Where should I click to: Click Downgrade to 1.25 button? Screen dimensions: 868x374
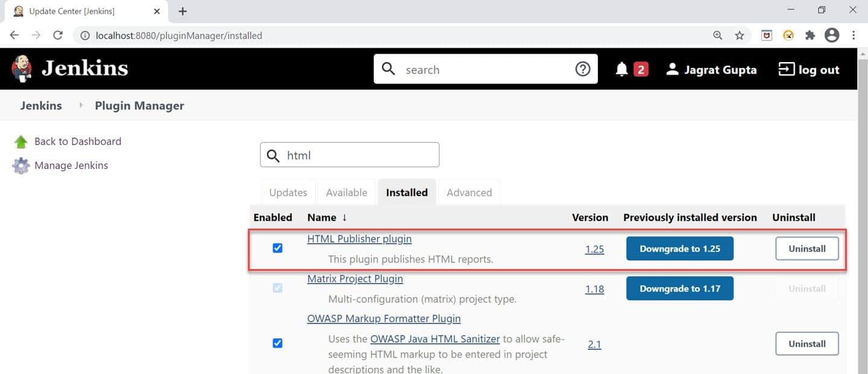point(680,249)
